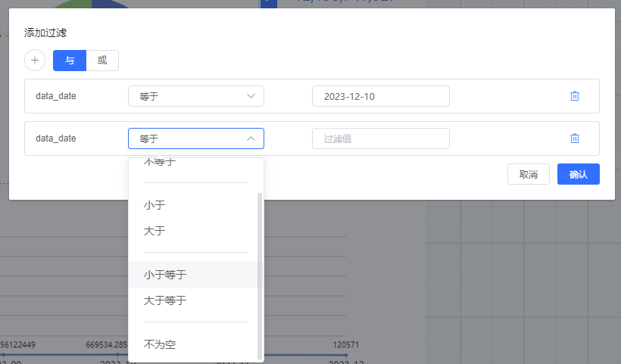Open operator dropdown next to the 2023-12-10 value
The width and height of the screenshot is (621, 364).
(x=196, y=96)
